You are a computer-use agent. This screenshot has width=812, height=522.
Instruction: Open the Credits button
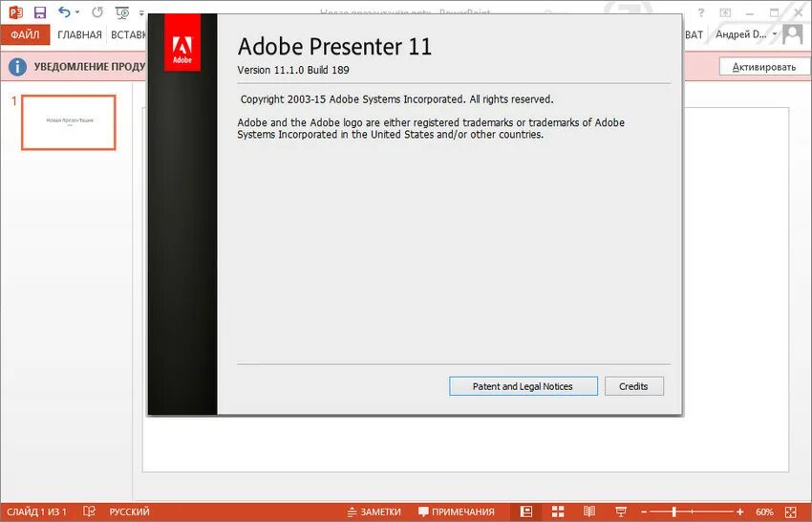click(634, 386)
